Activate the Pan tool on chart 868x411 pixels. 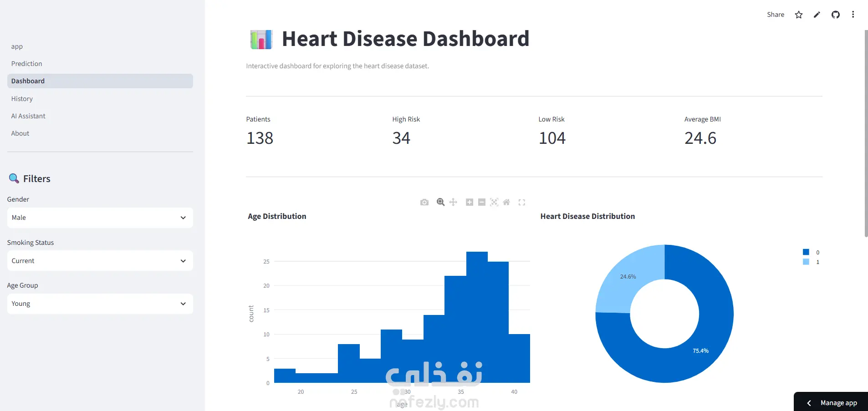[x=453, y=202]
